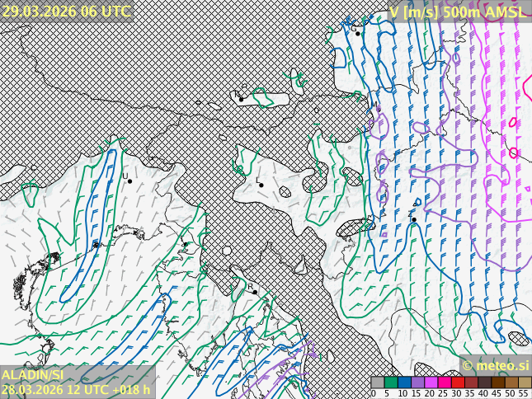Open the meteo.si copyright link
This screenshot has width=532, height=399.
coord(495,365)
